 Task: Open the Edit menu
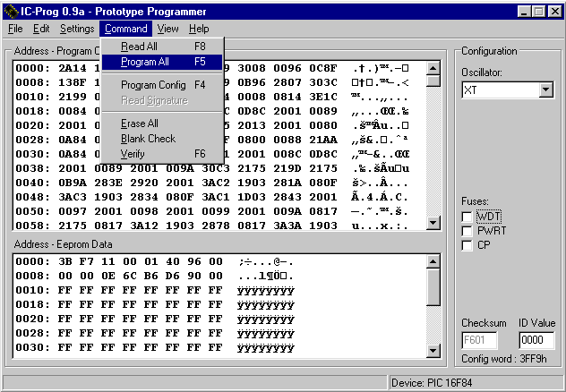pyautogui.click(x=41, y=29)
